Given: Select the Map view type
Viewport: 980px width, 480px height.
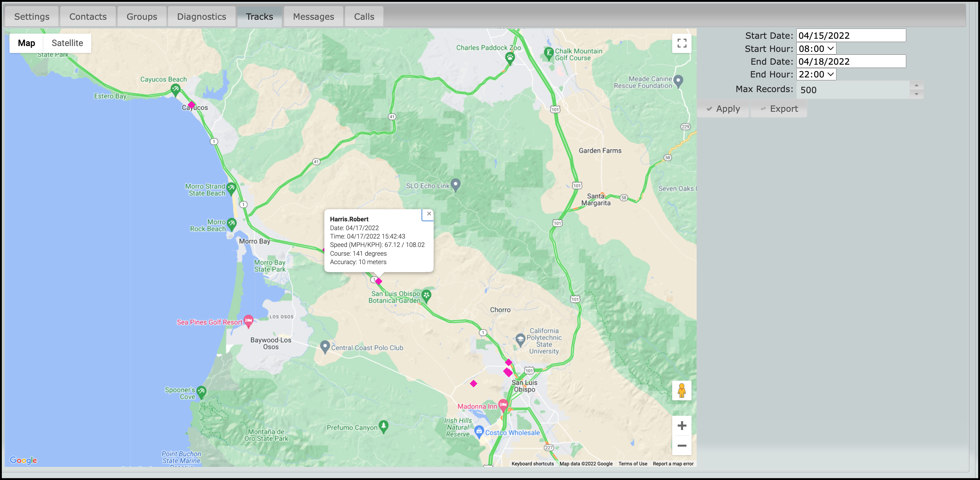Looking at the screenshot, I should tap(26, 43).
